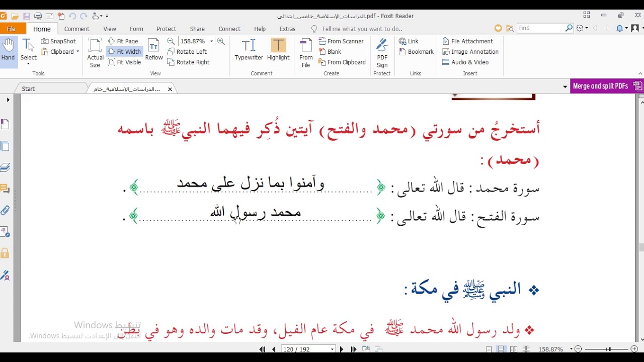Open the File menu
This screenshot has width=644, height=362.
11,29
